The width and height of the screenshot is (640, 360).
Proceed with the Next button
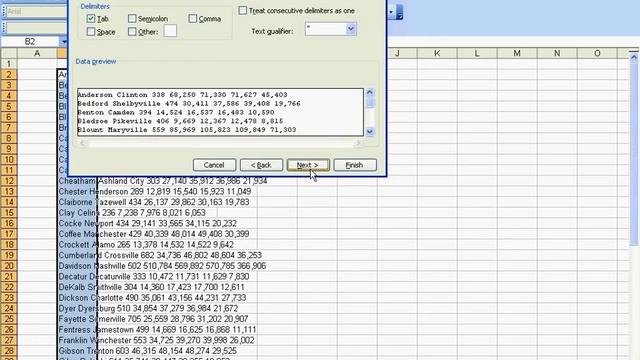coord(308,165)
